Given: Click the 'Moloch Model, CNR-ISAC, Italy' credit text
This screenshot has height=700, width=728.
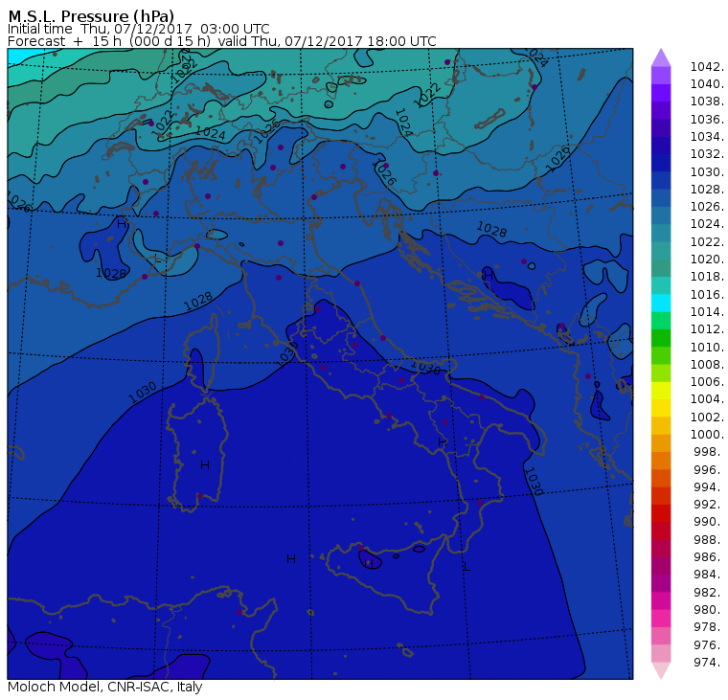Looking at the screenshot, I should (105, 687).
